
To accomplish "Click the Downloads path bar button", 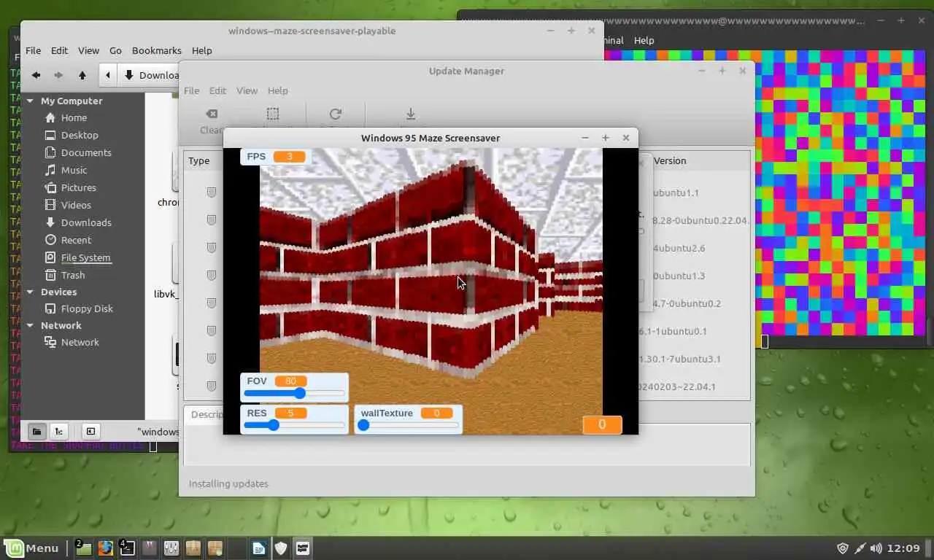I will [x=149, y=75].
